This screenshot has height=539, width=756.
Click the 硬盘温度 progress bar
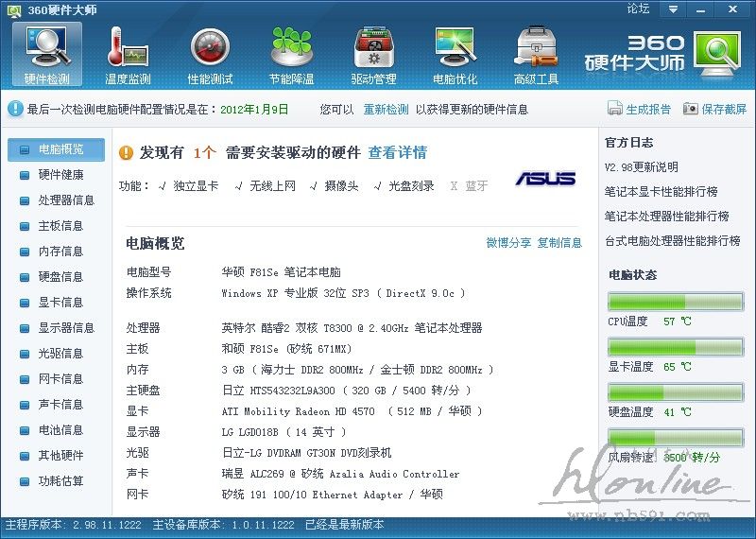click(676, 392)
